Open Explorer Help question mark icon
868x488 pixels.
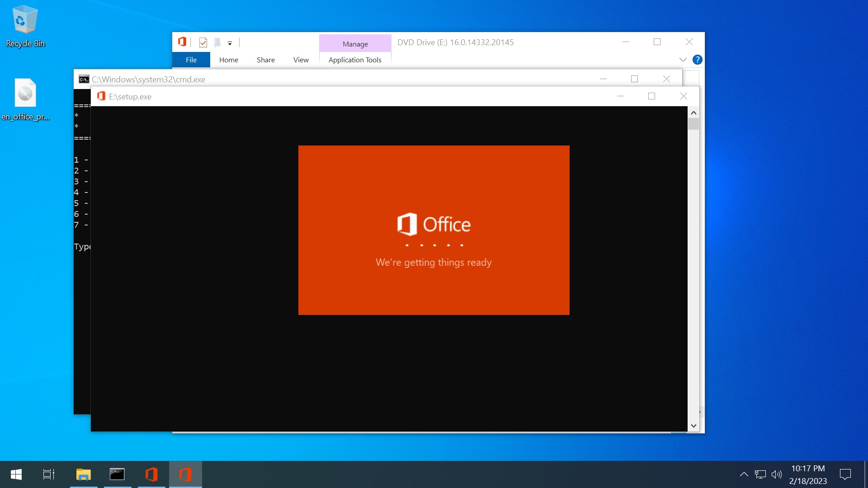(x=698, y=60)
